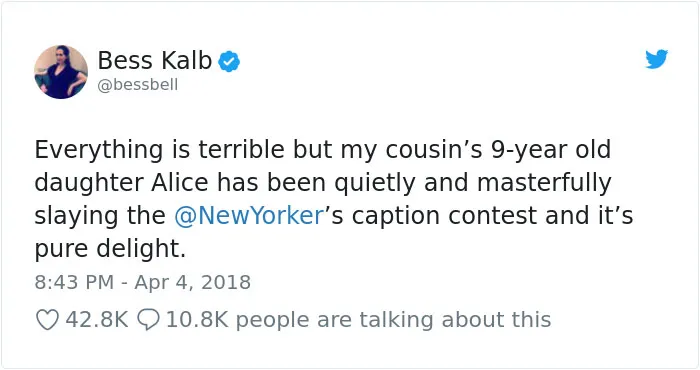Open 'people are talking about this' link
The width and height of the screenshot is (700, 370).
point(393,320)
